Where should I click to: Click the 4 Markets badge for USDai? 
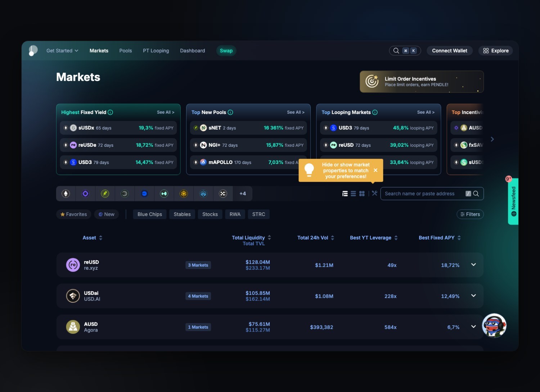pyautogui.click(x=198, y=296)
